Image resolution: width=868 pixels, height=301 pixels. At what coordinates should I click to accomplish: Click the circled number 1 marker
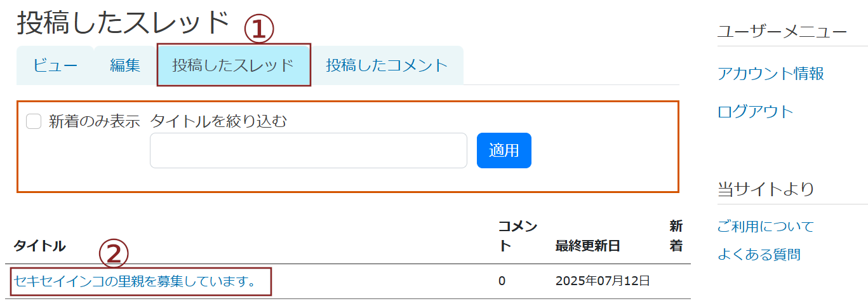(x=260, y=29)
